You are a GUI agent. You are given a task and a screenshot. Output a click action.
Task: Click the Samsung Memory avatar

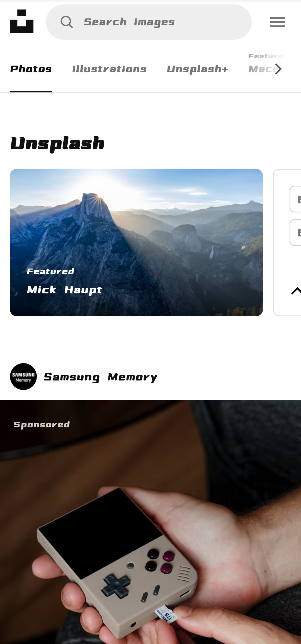tap(23, 377)
